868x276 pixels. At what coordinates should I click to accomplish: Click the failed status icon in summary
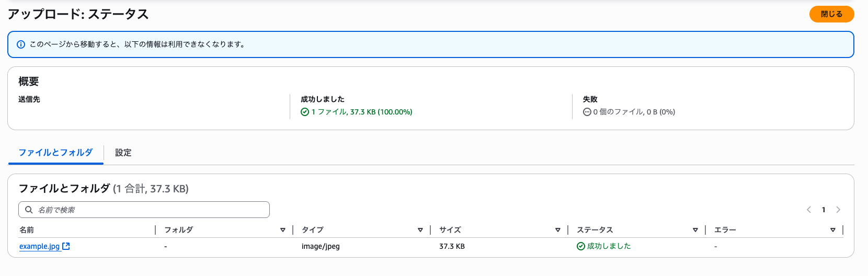587,112
